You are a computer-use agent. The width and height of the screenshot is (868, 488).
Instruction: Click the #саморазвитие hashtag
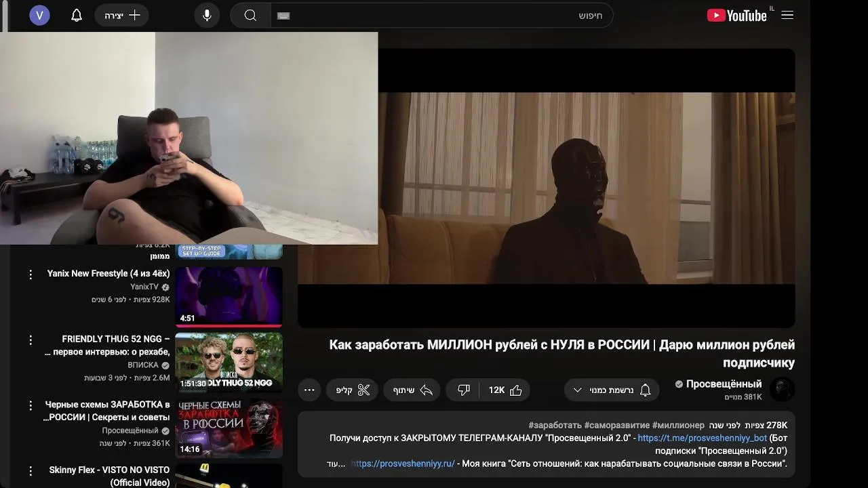[617, 425]
